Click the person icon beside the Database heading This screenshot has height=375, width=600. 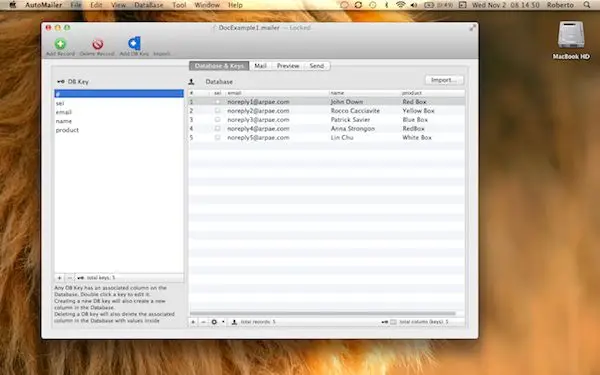tap(191, 82)
